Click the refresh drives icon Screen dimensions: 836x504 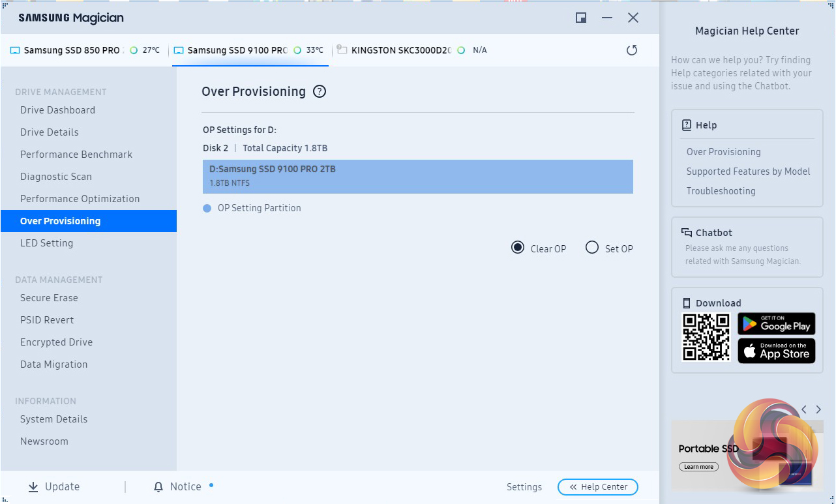(x=631, y=50)
